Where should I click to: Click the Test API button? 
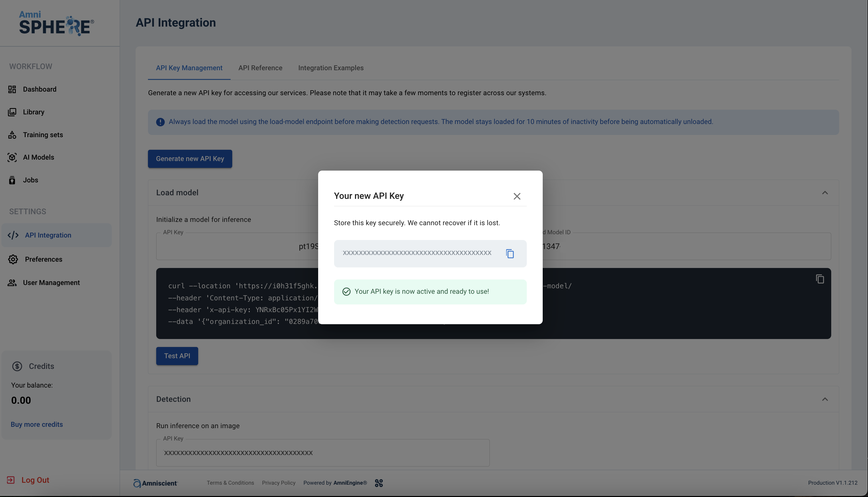pyautogui.click(x=177, y=356)
